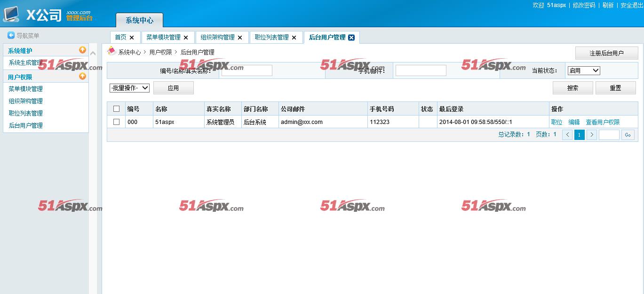
Task: Collapse the 系统维护 section arrow
Action: [83, 50]
